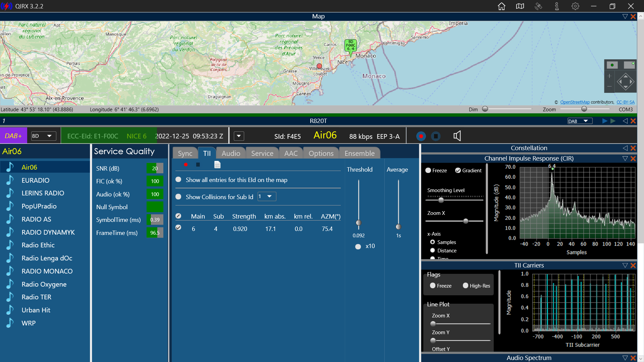Select the Urban Hit service

pyautogui.click(x=45, y=310)
